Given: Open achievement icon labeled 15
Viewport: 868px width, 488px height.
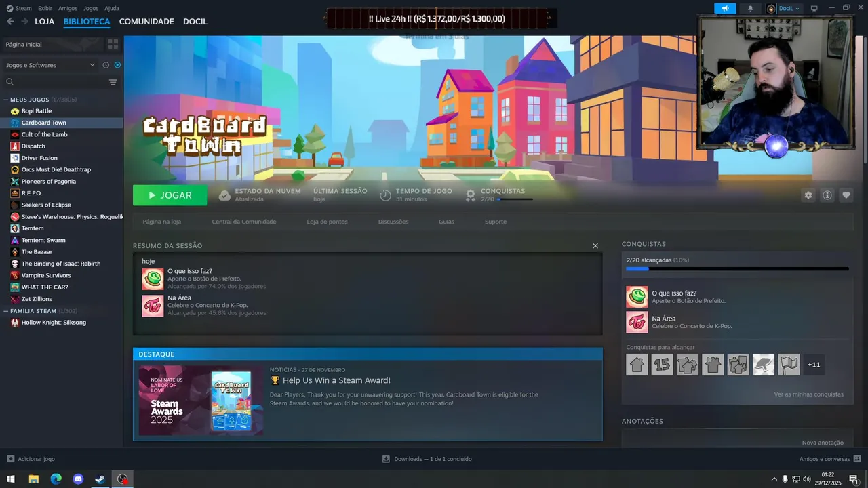Looking at the screenshot, I should [x=662, y=365].
